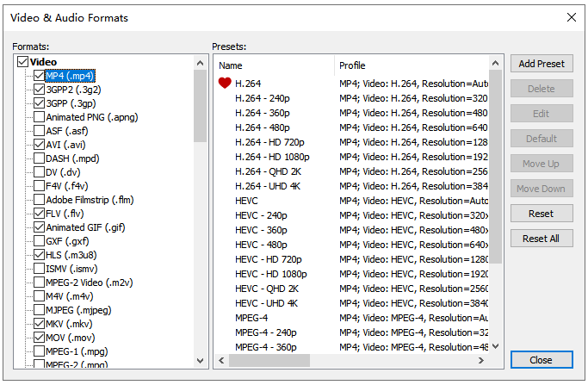Click left arrow of horizontal presets scrollbar
The height and width of the screenshot is (385, 588).
coord(221,360)
